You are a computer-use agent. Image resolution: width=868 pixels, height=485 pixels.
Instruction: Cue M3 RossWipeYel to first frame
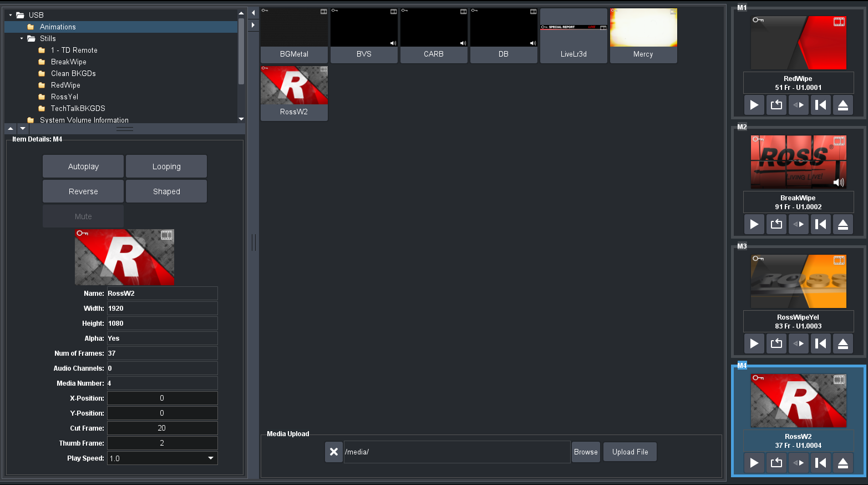[x=821, y=343]
